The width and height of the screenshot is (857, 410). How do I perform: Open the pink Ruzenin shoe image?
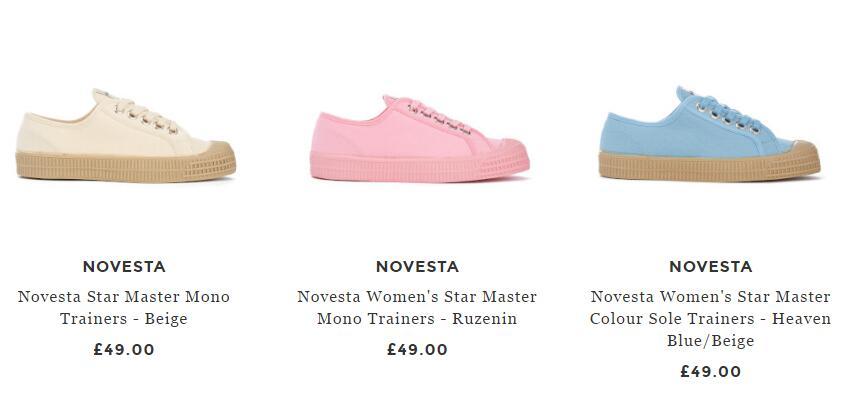[420, 138]
